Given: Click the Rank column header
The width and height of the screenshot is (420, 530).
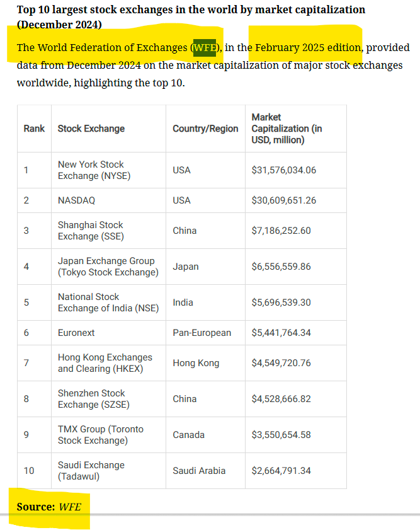Looking at the screenshot, I should pos(34,129).
